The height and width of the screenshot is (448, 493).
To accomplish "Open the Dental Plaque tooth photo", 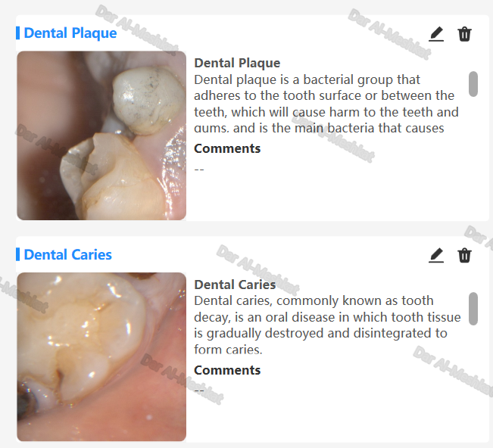I will 101,135.
